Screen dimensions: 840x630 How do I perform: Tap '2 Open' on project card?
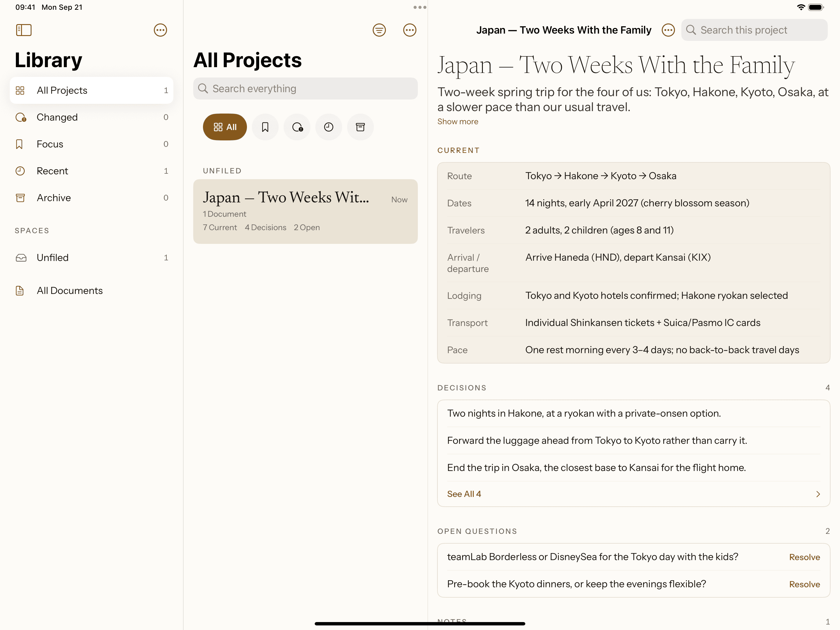pos(307,227)
